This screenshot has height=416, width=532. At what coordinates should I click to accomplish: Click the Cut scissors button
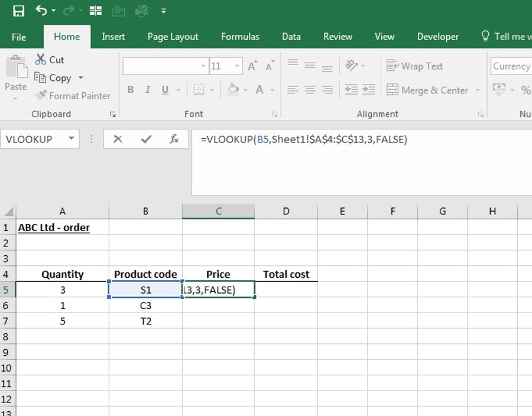coord(49,60)
